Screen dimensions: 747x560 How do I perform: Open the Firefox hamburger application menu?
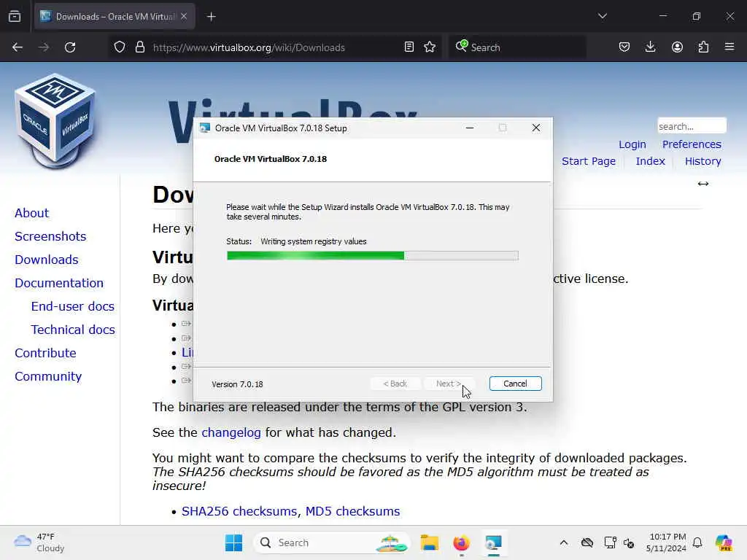[729, 47]
